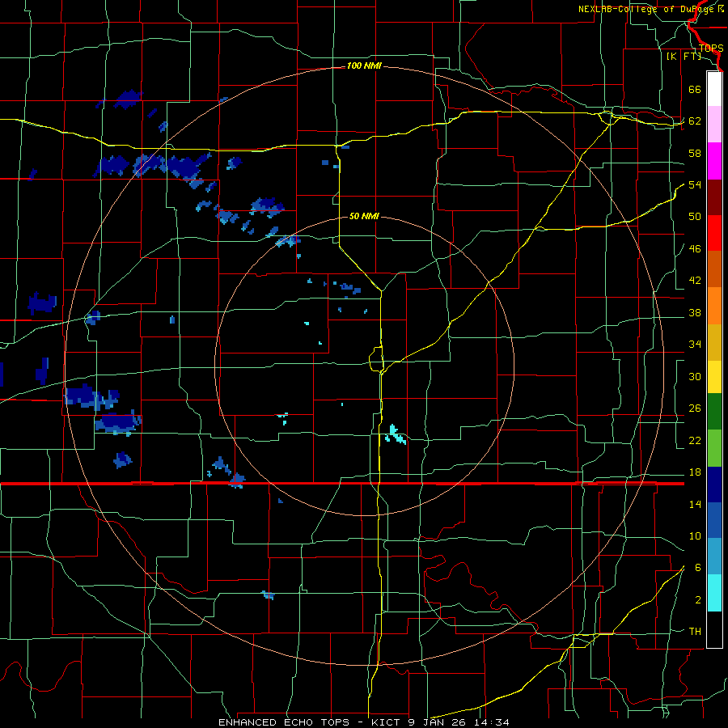Click the 50 NMI range ring label
Image resolution: width=728 pixels, height=728 pixels.
pos(364,216)
